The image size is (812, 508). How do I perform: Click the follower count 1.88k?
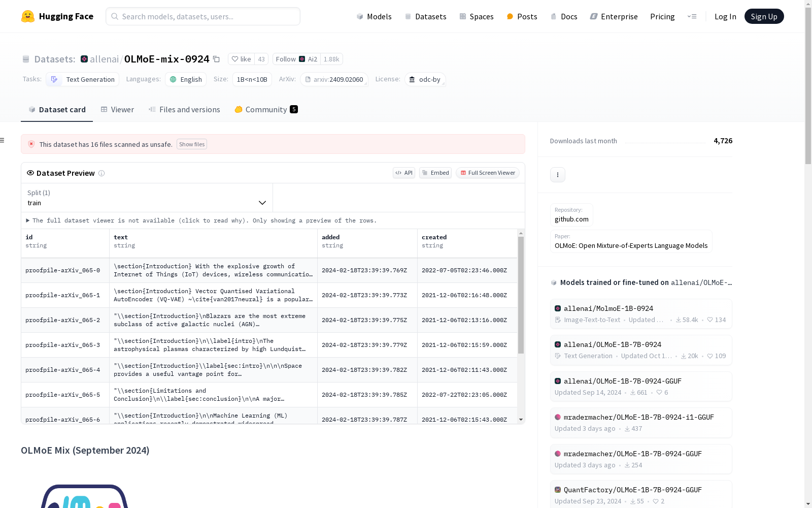[x=331, y=59]
